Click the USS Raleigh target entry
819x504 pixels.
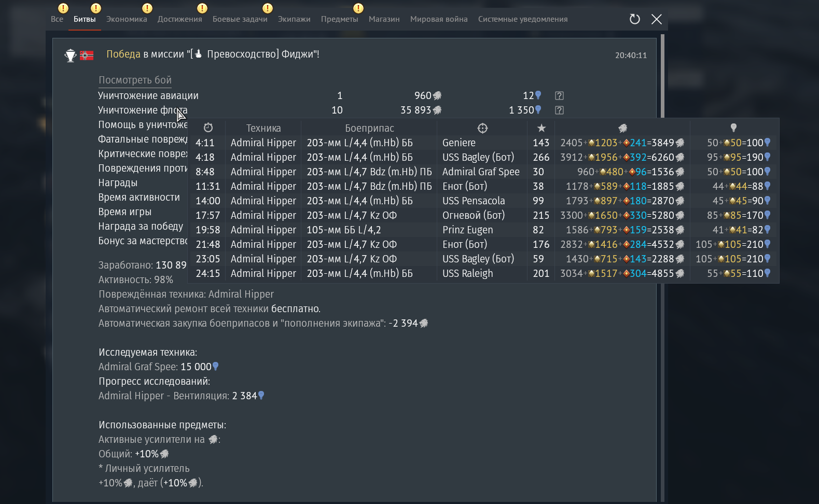click(x=468, y=273)
